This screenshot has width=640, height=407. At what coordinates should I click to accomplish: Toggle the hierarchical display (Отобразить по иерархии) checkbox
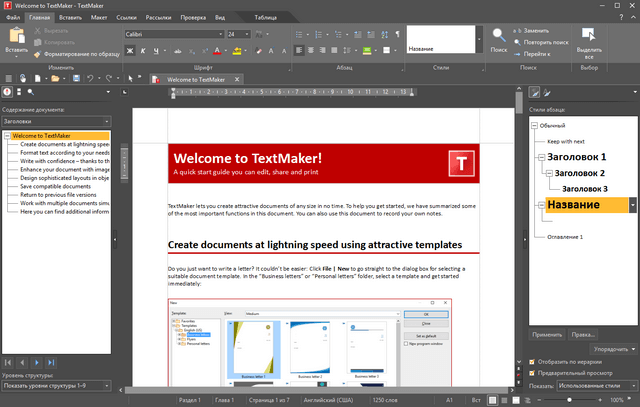(531, 361)
